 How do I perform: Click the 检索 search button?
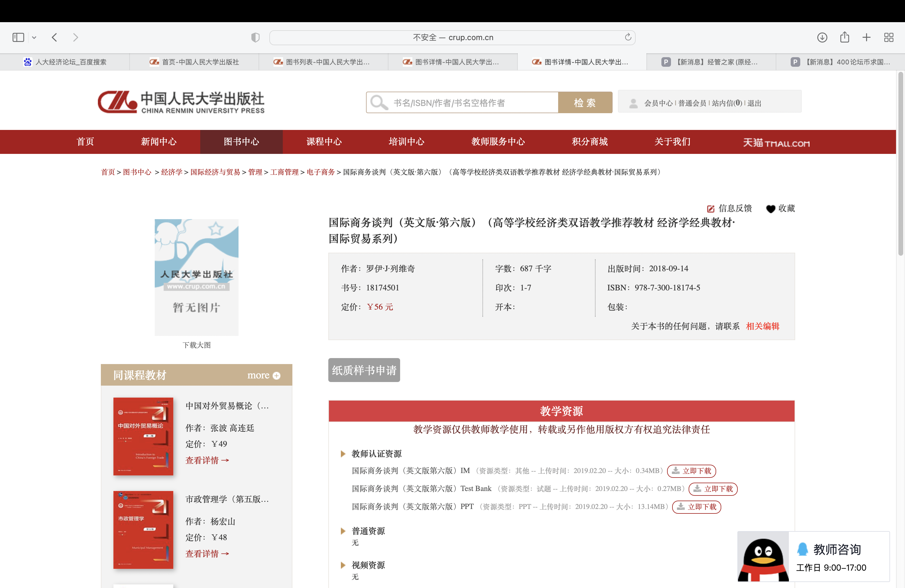coord(585,103)
